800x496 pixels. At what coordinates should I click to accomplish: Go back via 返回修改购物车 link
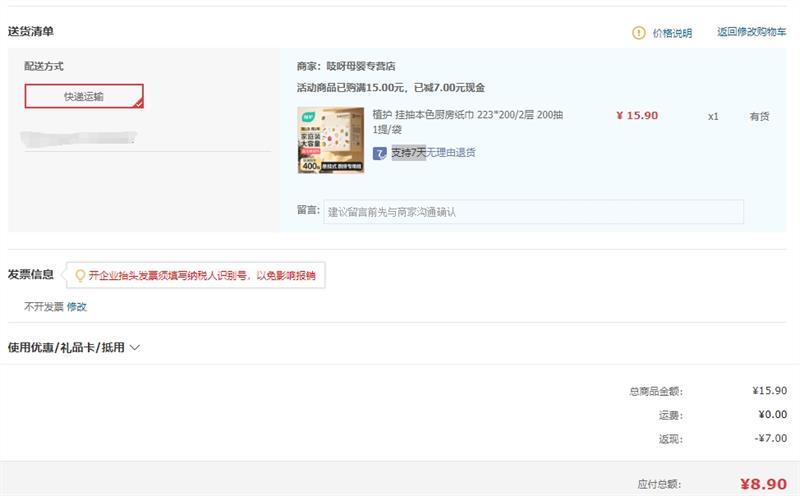[x=752, y=32]
